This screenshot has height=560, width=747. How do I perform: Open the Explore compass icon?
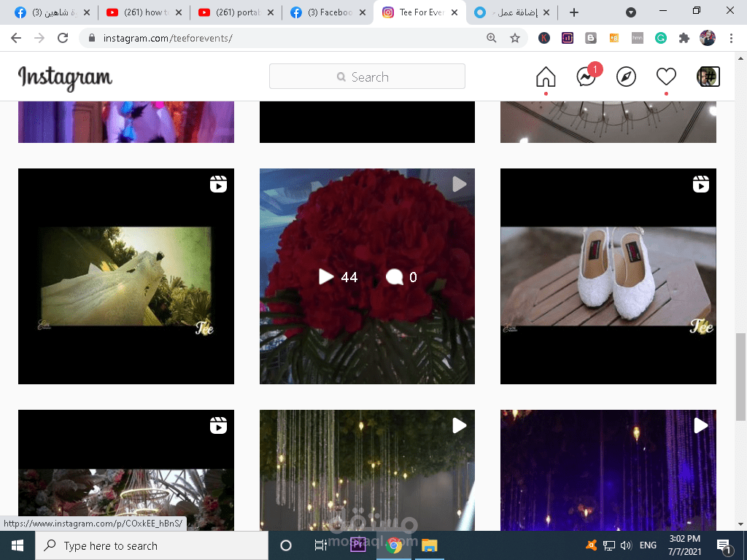click(x=626, y=77)
